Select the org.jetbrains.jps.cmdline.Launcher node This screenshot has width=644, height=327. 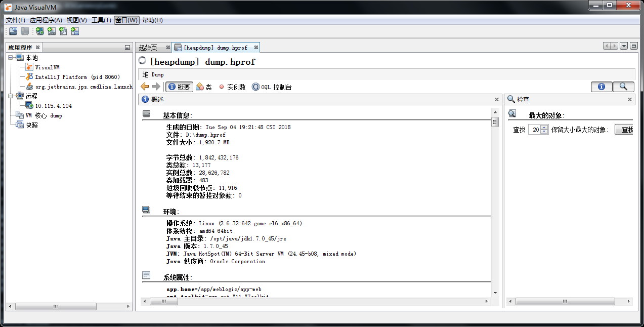click(x=79, y=87)
